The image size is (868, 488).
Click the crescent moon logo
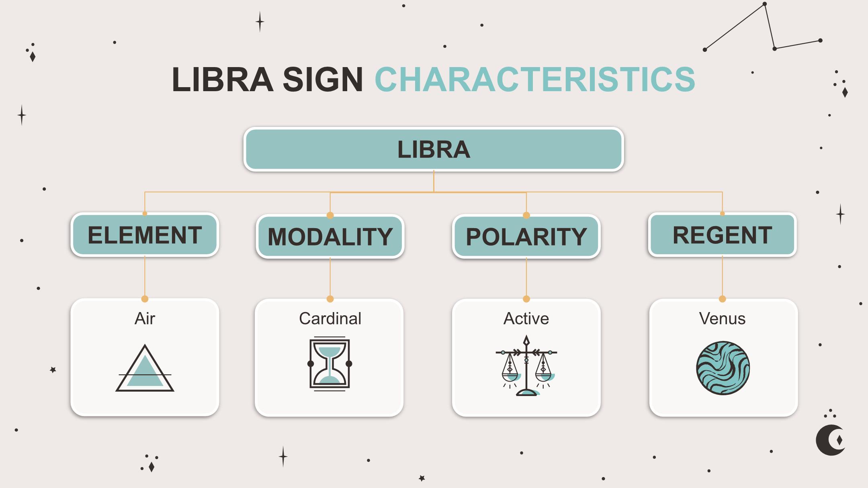[x=831, y=440]
